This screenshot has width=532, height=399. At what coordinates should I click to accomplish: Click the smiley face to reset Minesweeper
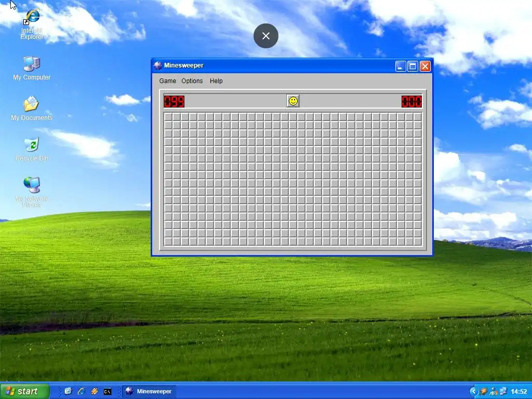point(293,101)
